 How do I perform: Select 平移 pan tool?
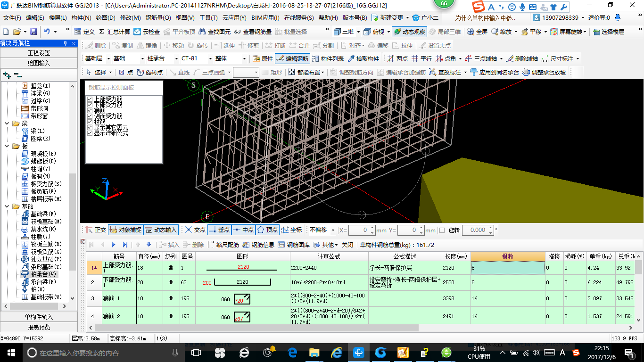pyautogui.click(x=531, y=32)
